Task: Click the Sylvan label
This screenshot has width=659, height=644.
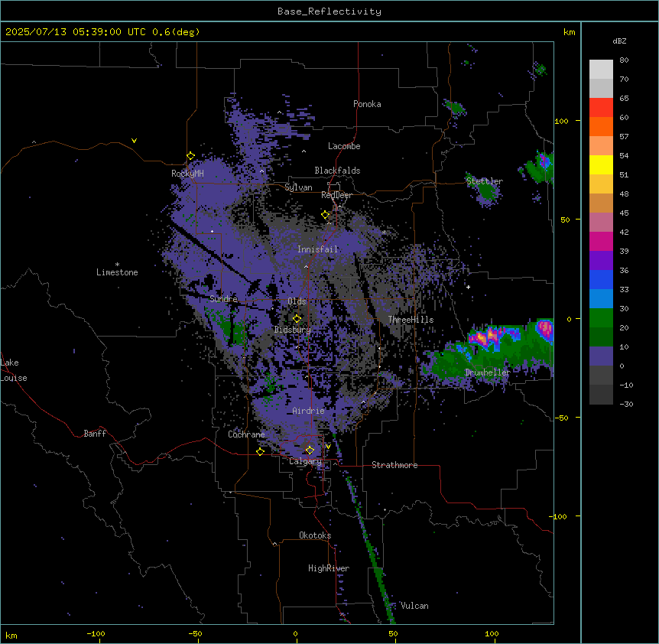Action: (x=298, y=187)
